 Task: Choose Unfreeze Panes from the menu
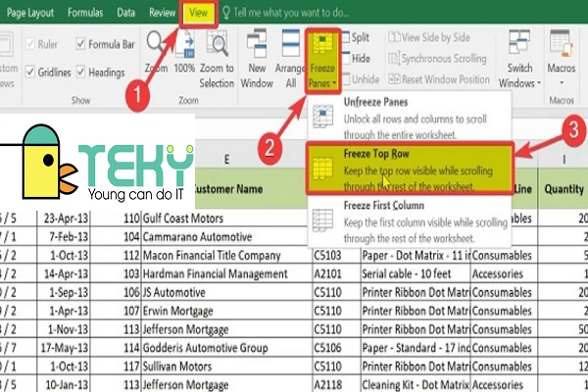click(409, 118)
